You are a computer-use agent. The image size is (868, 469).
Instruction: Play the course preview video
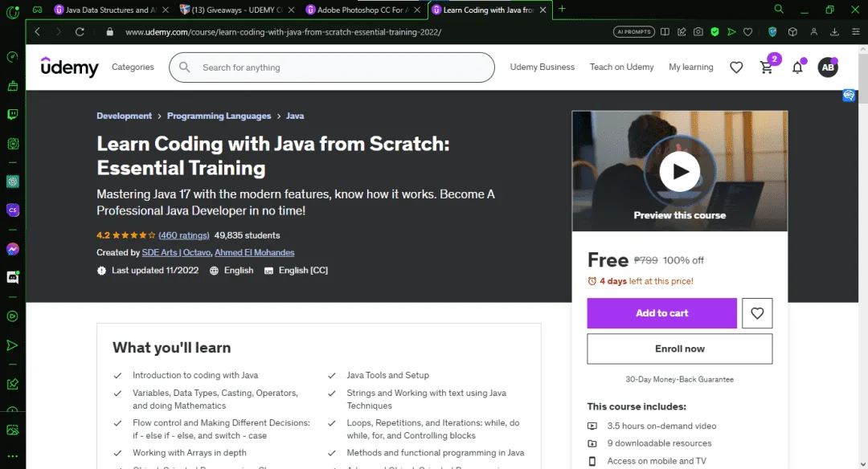pyautogui.click(x=681, y=172)
